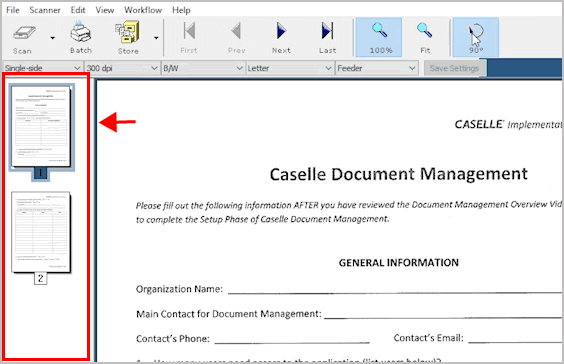Click the Contact's Phone label
Screen dimensions: 564x364
click(x=173, y=339)
